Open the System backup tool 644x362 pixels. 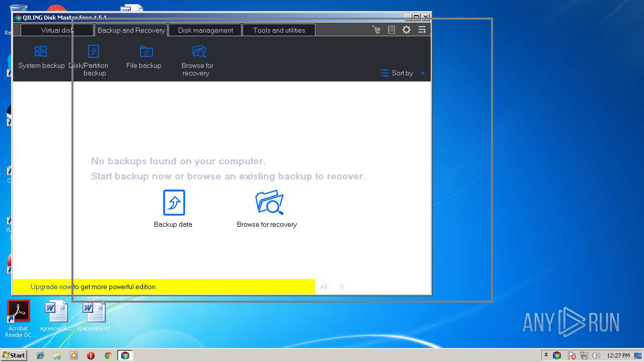41,57
